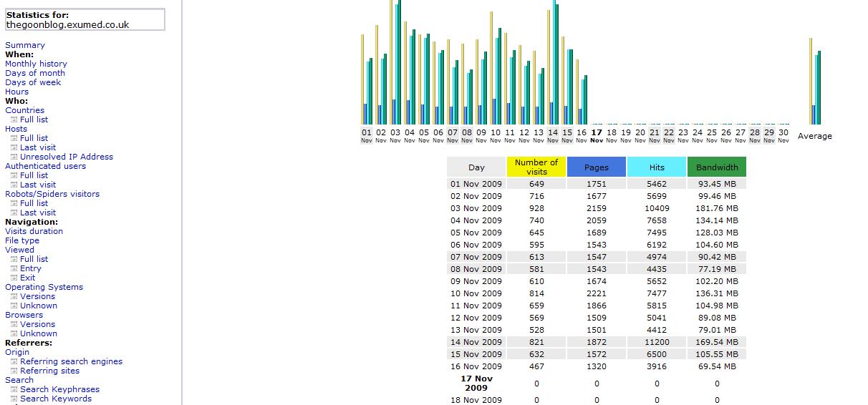Open Unresolved IP Address list
Screen dimensions: 868x405
(67, 157)
